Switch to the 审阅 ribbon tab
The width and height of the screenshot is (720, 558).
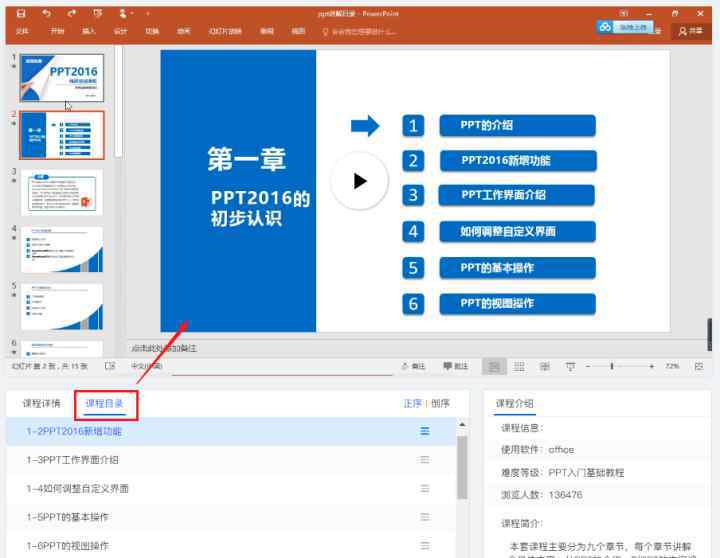267,31
